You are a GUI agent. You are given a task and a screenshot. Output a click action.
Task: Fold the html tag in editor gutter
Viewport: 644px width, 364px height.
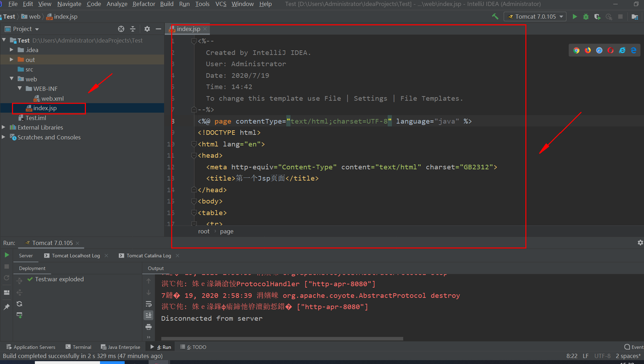click(194, 144)
